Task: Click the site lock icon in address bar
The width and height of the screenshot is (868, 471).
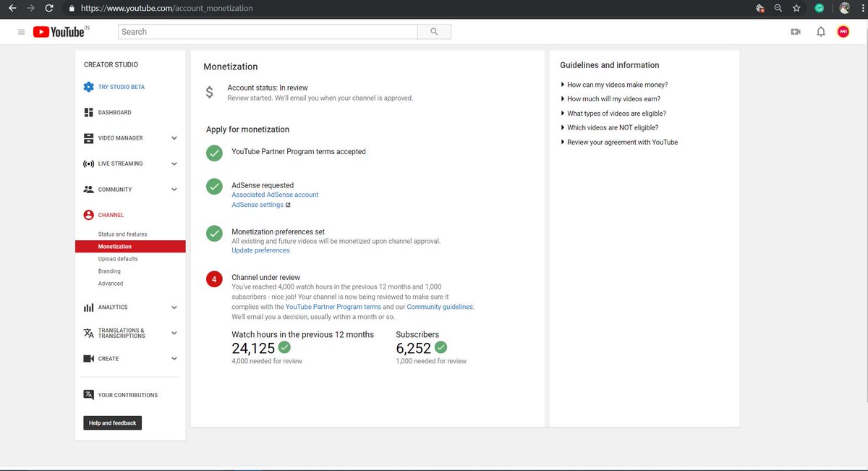Action: tap(71, 9)
